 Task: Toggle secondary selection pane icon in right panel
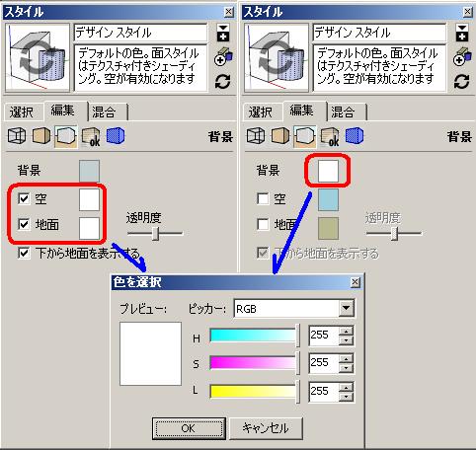(x=462, y=34)
